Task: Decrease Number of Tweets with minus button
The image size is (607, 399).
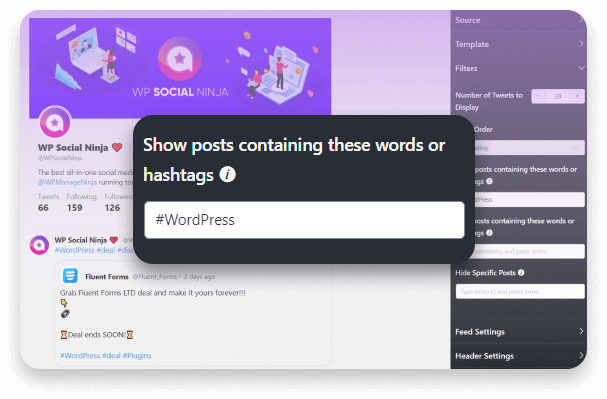Action: [538, 96]
